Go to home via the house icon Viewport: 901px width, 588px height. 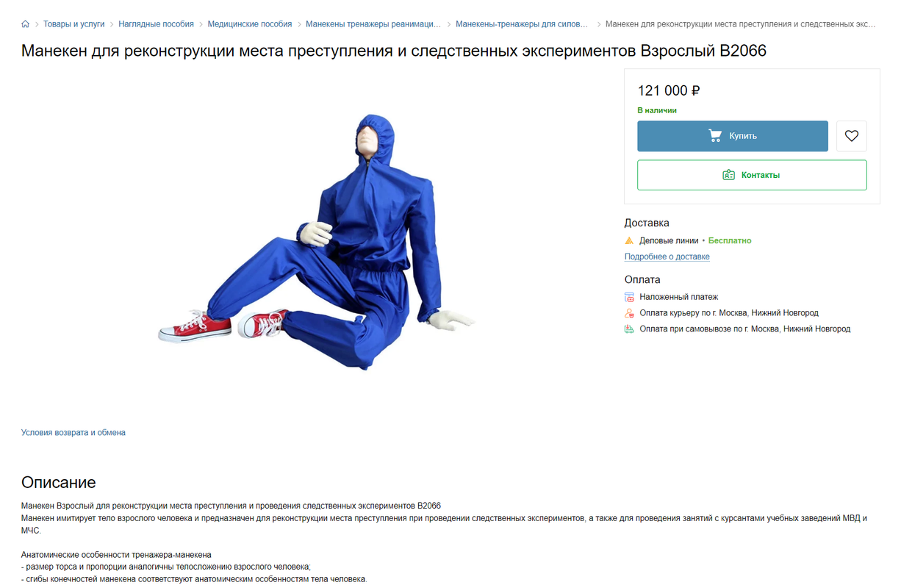coord(26,24)
